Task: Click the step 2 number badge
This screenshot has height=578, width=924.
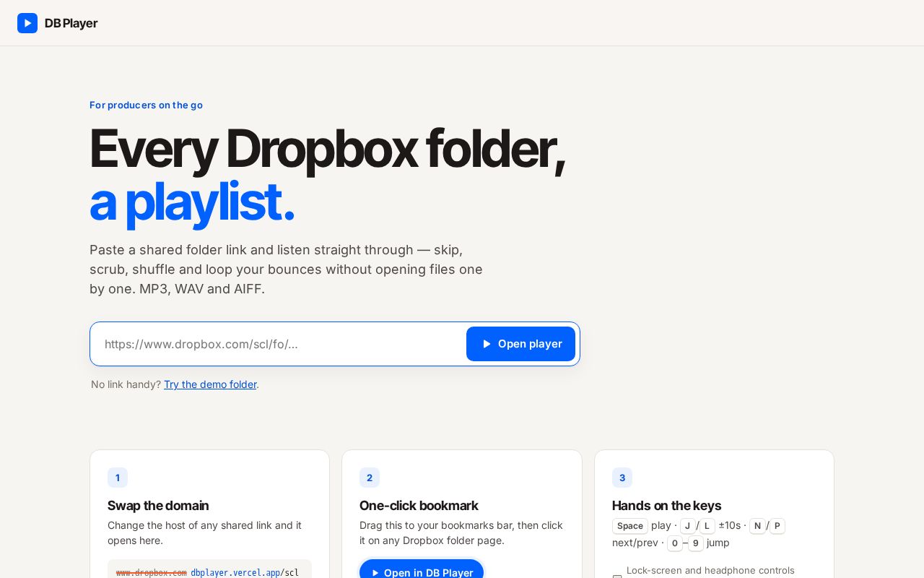Action: tap(370, 478)
